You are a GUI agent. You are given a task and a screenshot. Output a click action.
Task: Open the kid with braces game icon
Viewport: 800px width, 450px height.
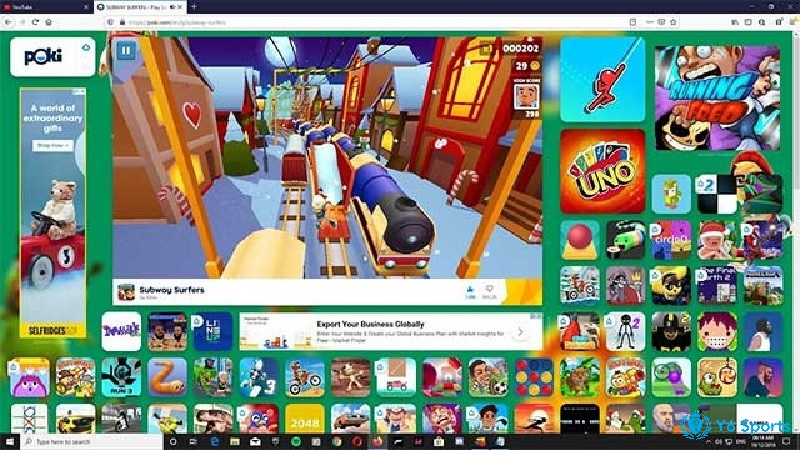(717, 332)
